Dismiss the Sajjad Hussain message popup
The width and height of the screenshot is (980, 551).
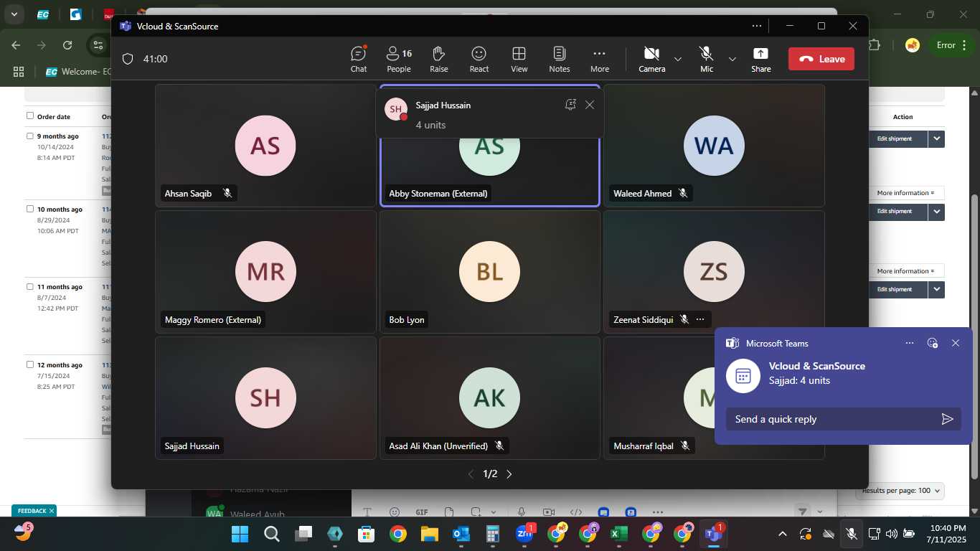click(x=590, y=105)
